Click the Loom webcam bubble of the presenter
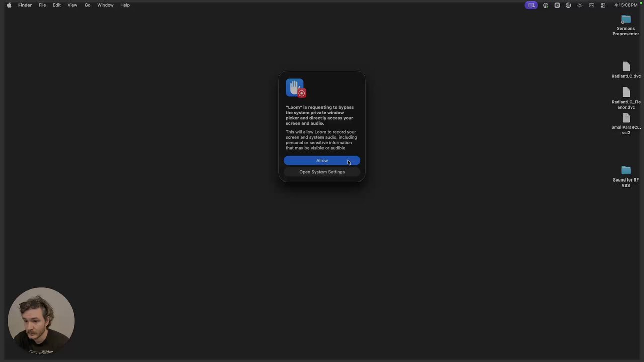The height and width of the screenshot is (362, 644). 41,320
